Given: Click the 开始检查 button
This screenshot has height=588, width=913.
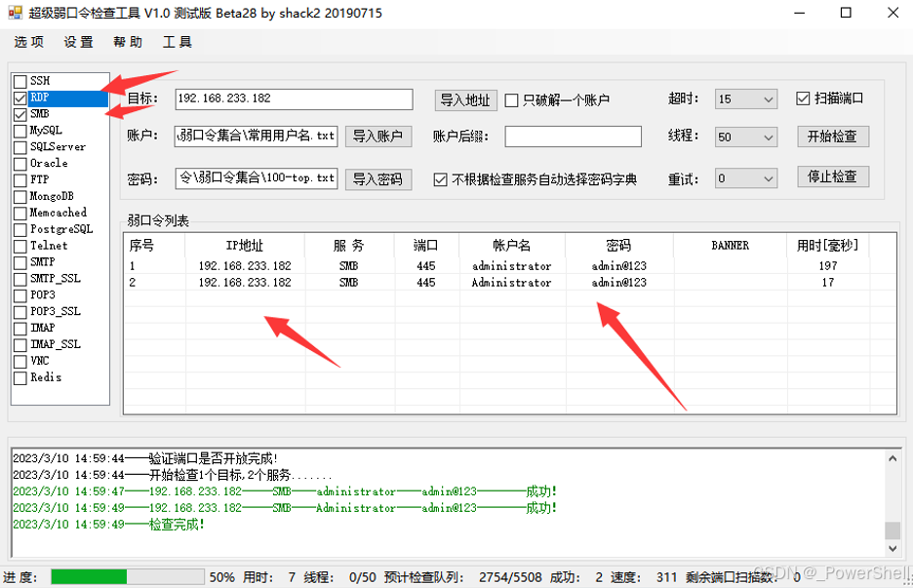Looking at the screenshot, I should tap(832, 137).
